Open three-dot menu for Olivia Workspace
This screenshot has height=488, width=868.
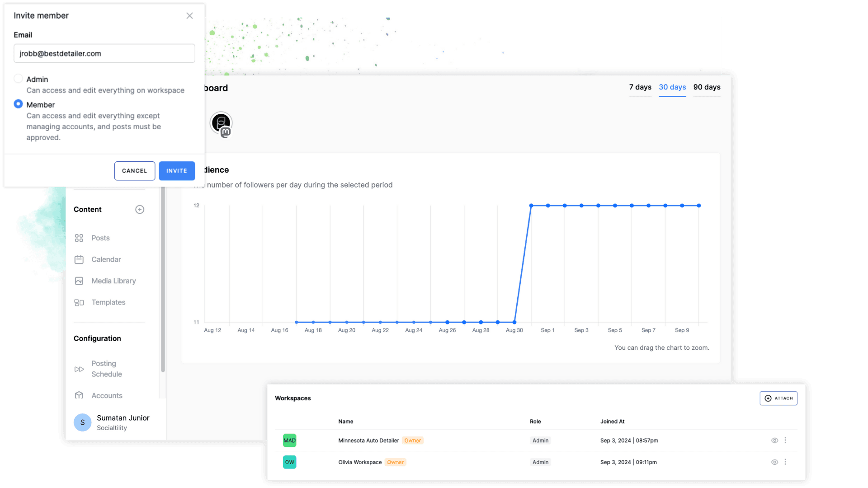click(x=786, y=462)
